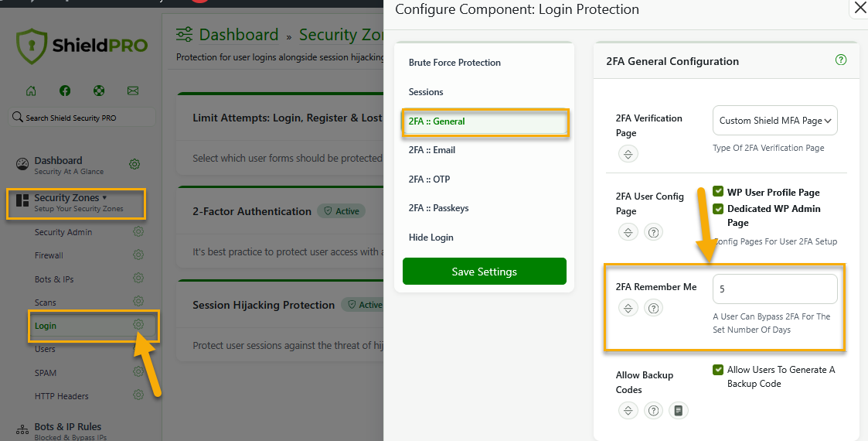
Task: Open Login zone
Action: click(46, 326)
